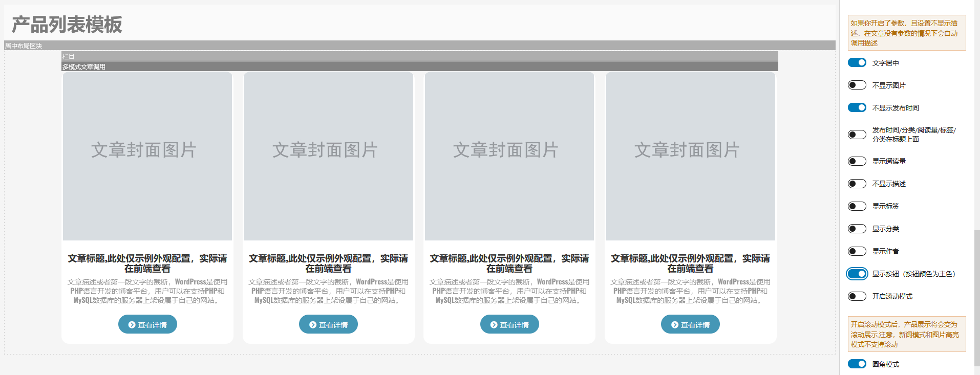Click 查看详情 button on second card
980x375 pixels.
coord(328,324)
